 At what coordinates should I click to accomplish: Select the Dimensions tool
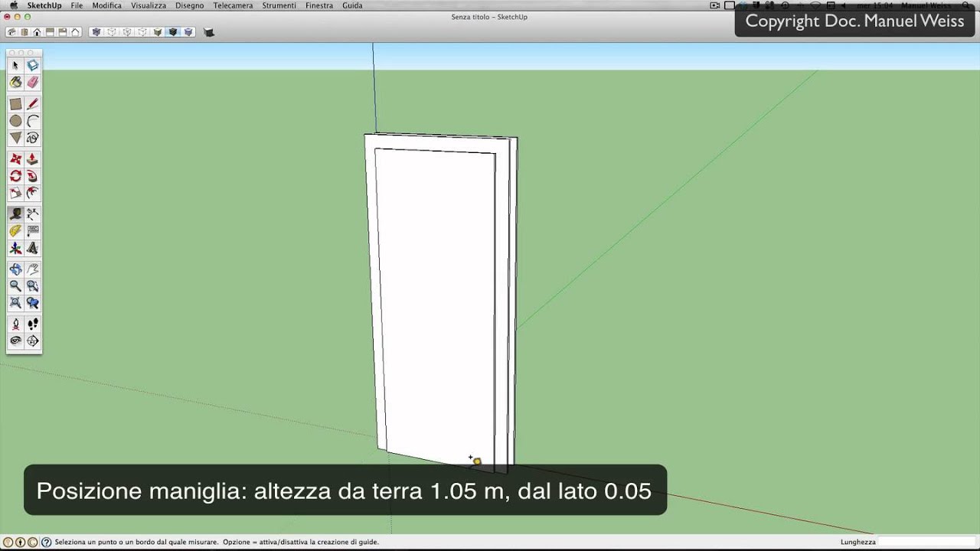click(32, 214)
